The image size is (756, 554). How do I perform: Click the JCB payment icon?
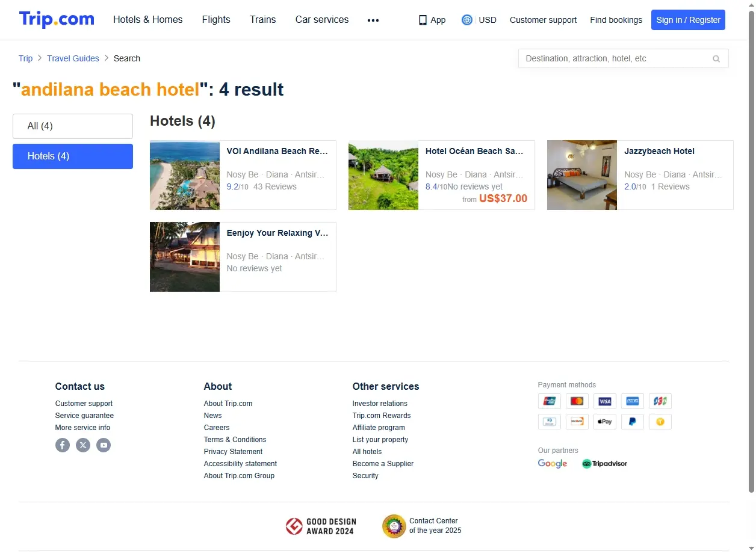point(660,401)
